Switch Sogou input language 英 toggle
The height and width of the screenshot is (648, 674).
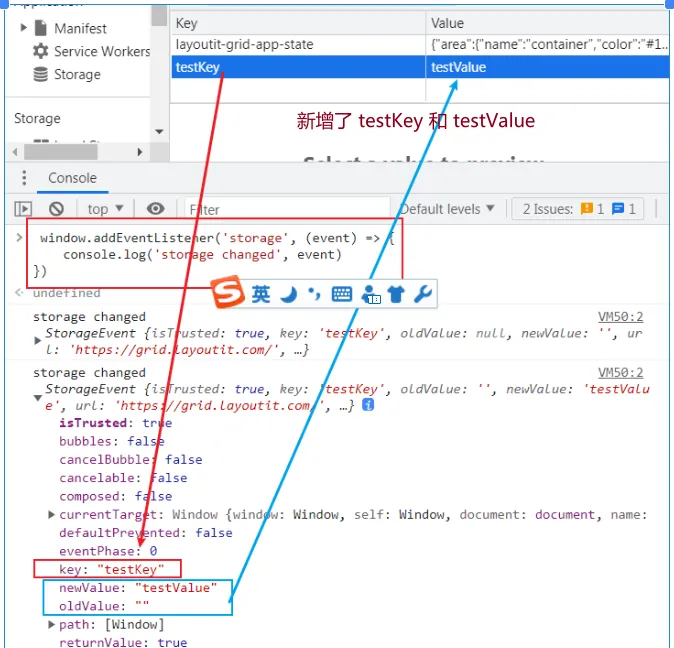pos(261,294)
